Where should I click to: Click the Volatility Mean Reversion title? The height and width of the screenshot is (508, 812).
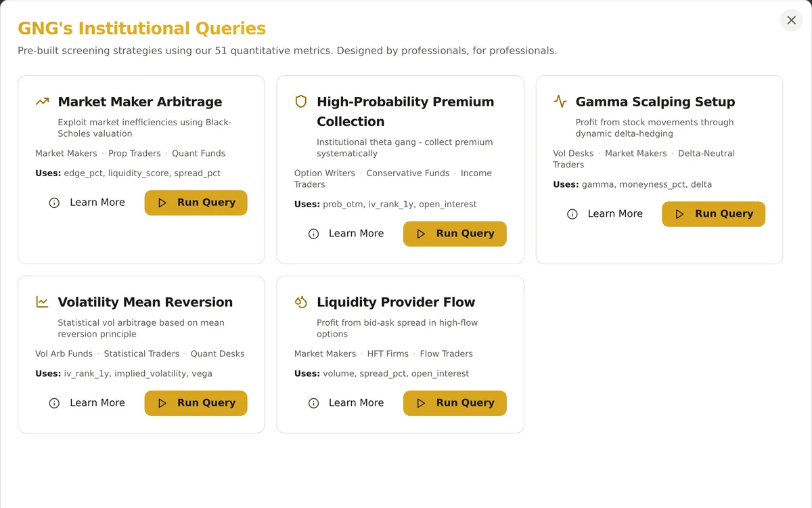[145, 302]
